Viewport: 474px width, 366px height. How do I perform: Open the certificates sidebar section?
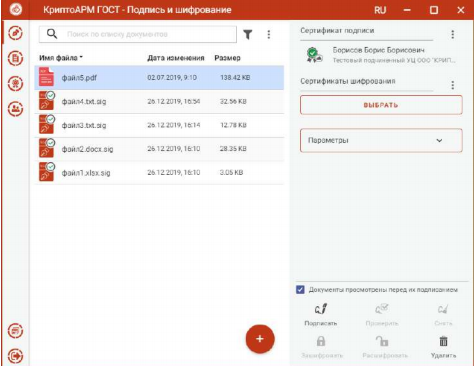click(x=15, y=83)
